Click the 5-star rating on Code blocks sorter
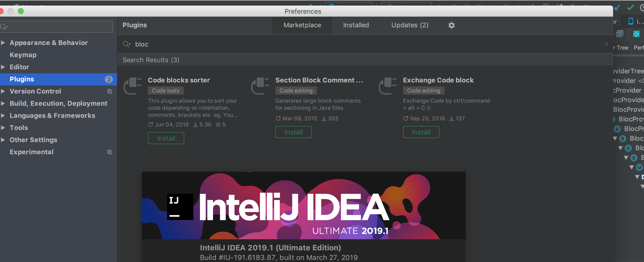This screenshot has width=644, height=262. coord(220,125)
